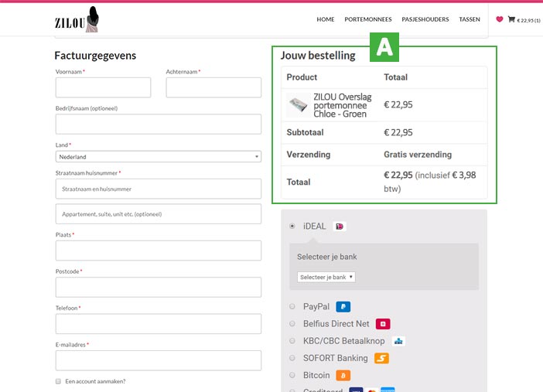Screen dimensions: 543x392
Task: Click the KBC/CBC logo icon
Action: coord(399,341)
